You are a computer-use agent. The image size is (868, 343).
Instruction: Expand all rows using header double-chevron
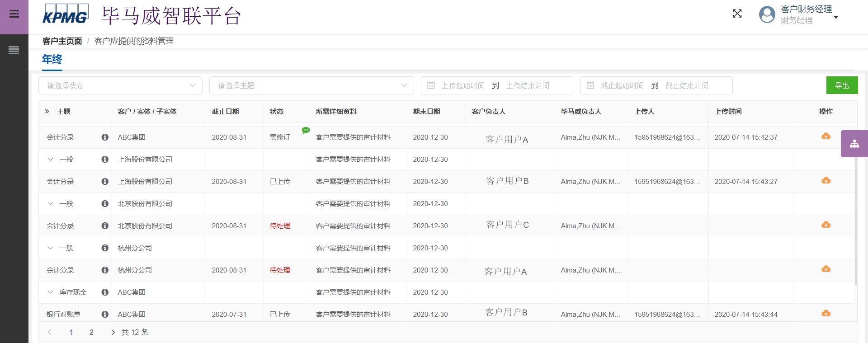(47, 111)
